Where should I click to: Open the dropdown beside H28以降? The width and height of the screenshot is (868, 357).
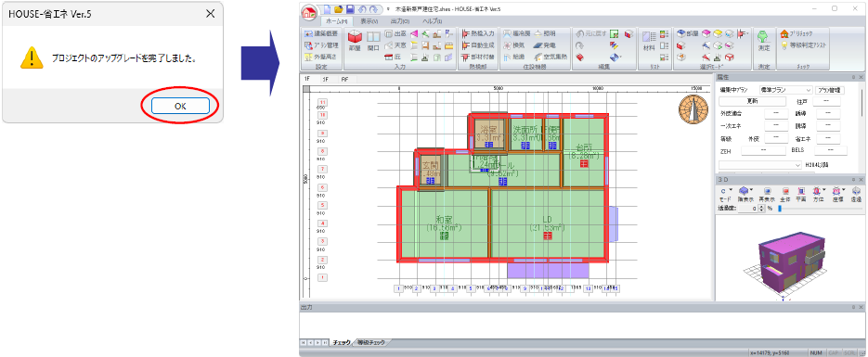pos(760,165)
